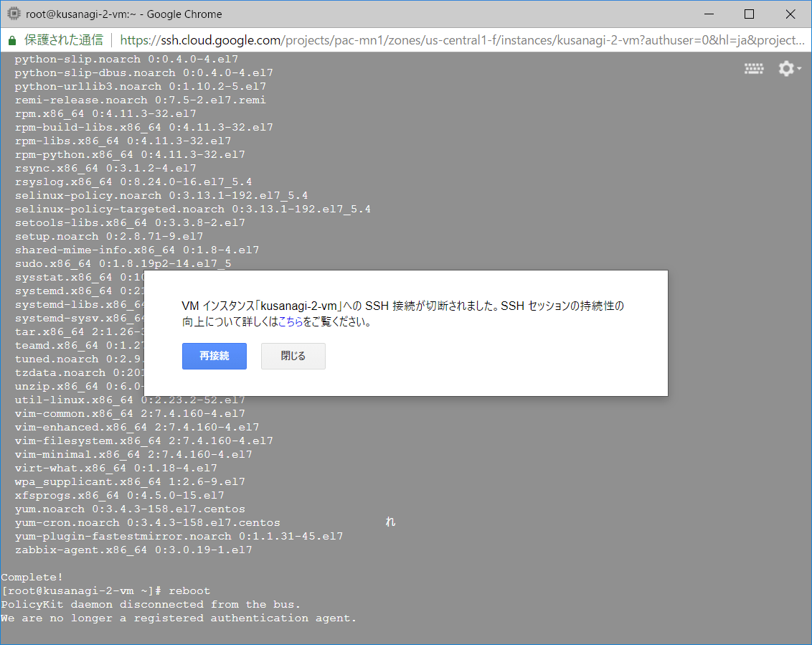Screen dimensions: 812x645
Task: Click the 保護された通信 secure label
Action: (x=63, y=40)
